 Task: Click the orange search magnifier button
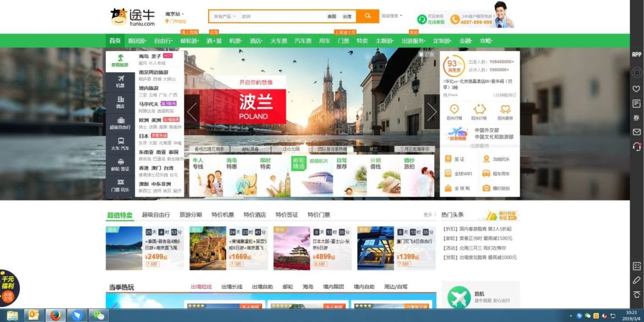pyautogui.click(x=367, y=17)
